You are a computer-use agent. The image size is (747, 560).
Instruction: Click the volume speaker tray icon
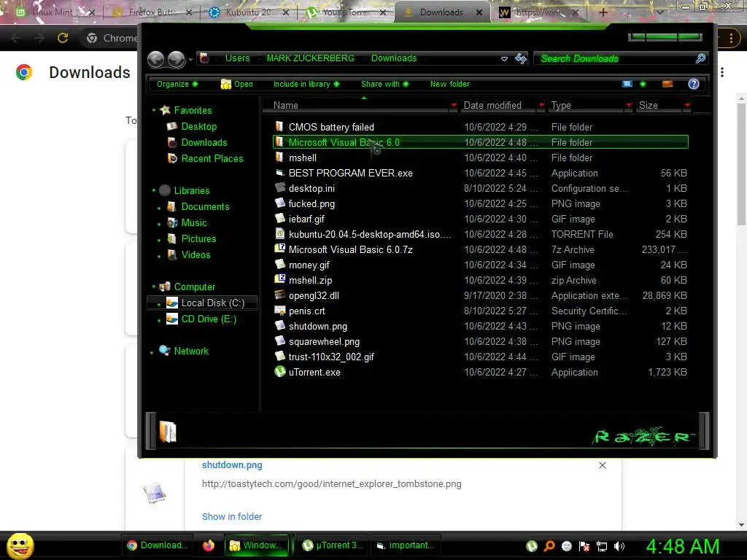coord(619,546)
